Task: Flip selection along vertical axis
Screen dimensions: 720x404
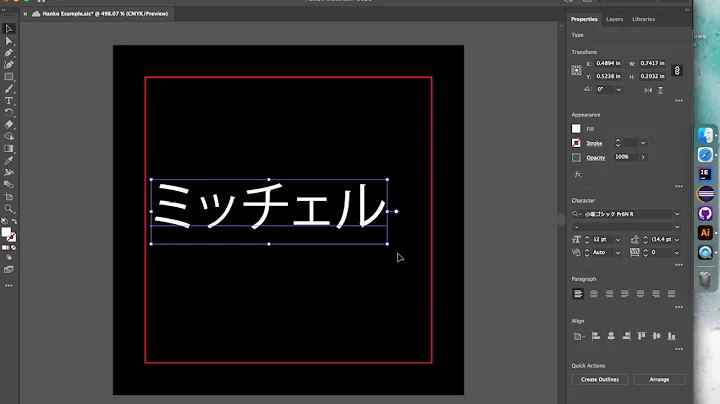Action: (x=660, y=90)
